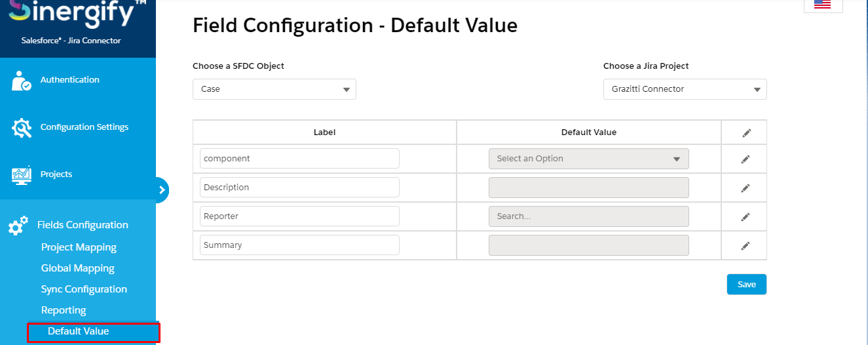Edit the Reporter row with pencil icon
The width and height of the screenshot is (868, 345).
pyautogui.click(x=745, y=217)
